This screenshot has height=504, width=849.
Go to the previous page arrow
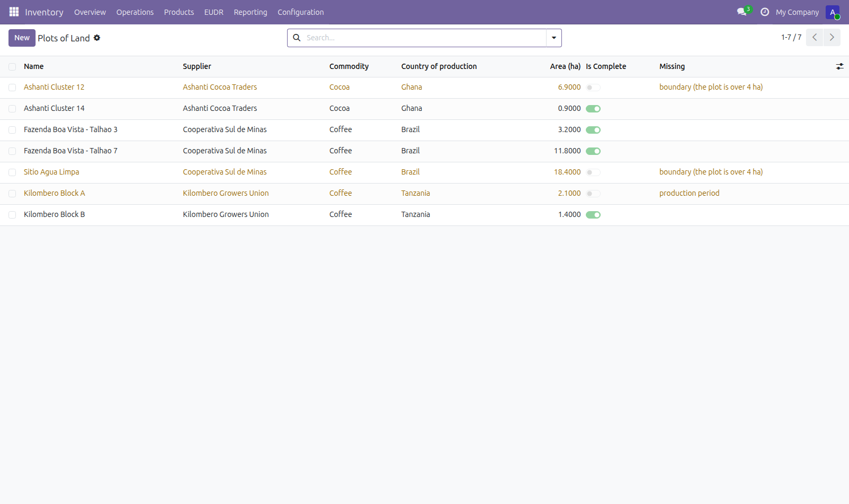[x=815, y=38]
